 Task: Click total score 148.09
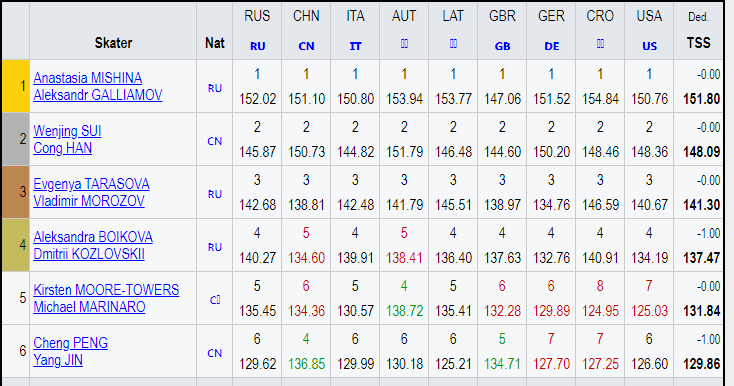point(702,152)
